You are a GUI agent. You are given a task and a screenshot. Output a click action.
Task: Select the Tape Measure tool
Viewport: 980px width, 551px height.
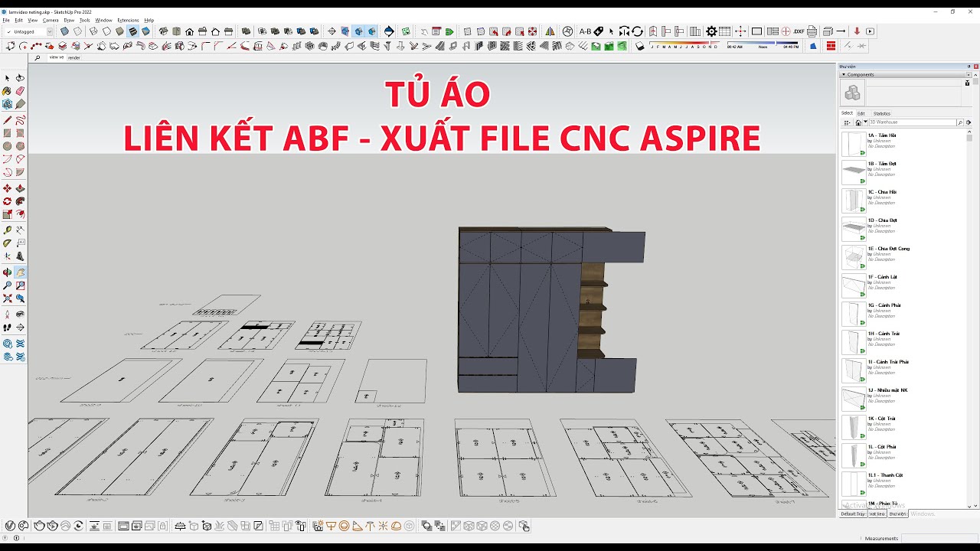8,230
